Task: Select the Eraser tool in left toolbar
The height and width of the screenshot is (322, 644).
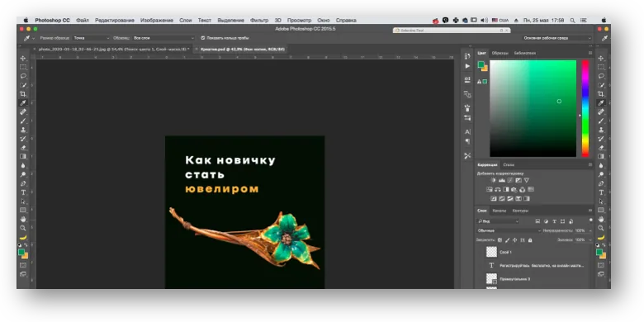Action: [23, 148]
